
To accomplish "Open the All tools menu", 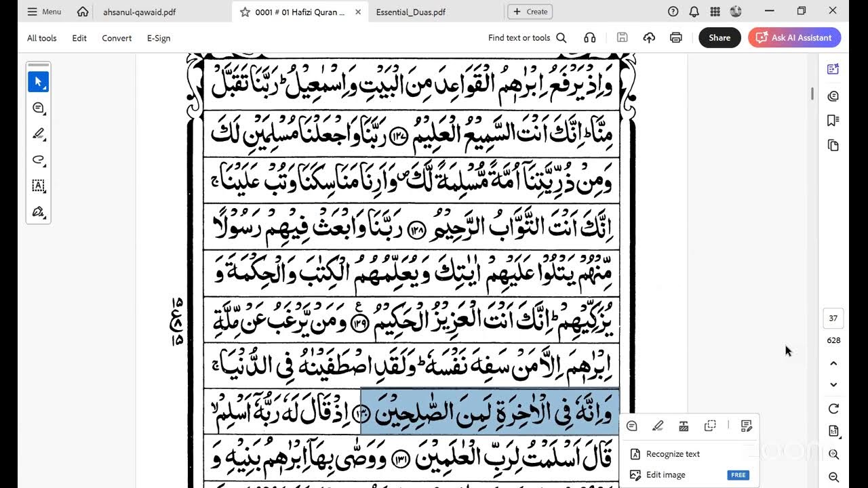I will tap(42, 38).
